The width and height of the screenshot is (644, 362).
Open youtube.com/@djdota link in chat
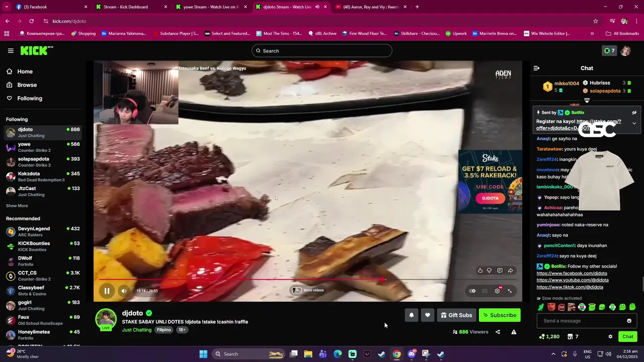coord(573,280)
